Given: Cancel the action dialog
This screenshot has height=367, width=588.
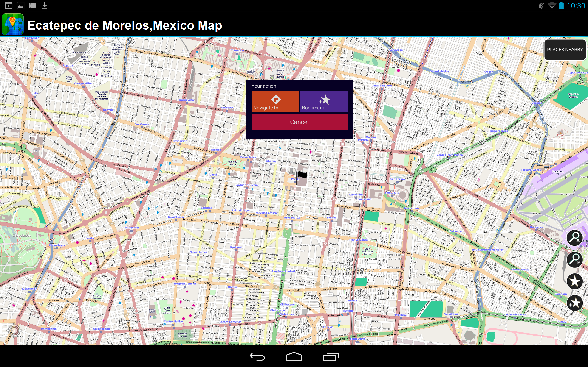Looking at the screenshot, I should [299, 122].
